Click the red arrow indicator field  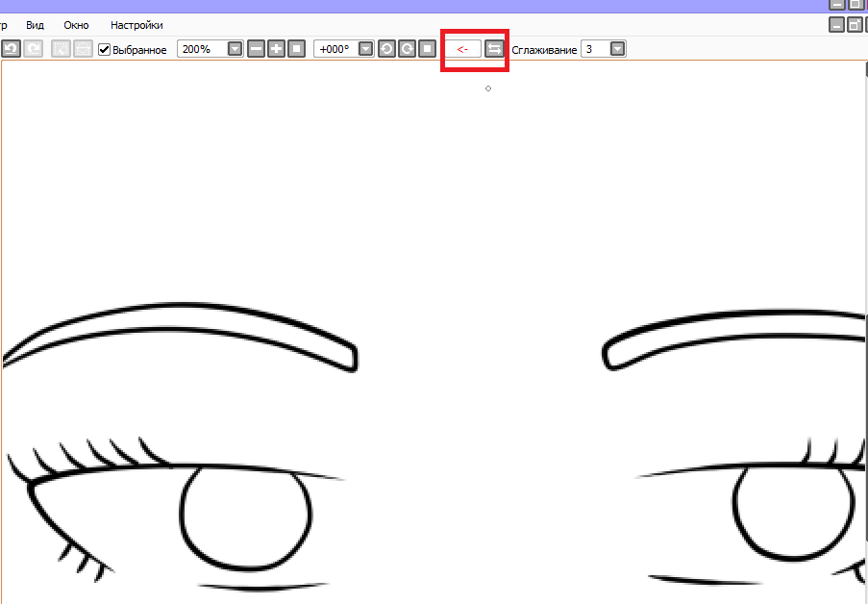463,48
